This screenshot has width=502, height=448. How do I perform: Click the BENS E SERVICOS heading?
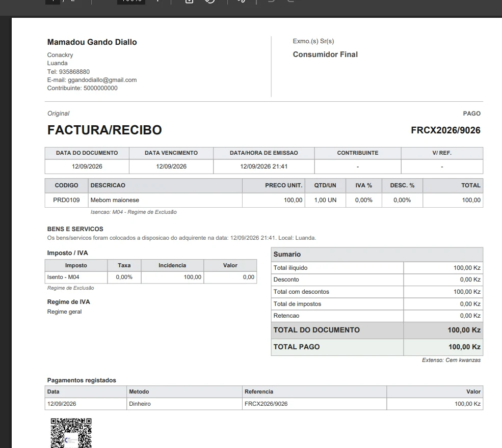[x=75, y=229]
